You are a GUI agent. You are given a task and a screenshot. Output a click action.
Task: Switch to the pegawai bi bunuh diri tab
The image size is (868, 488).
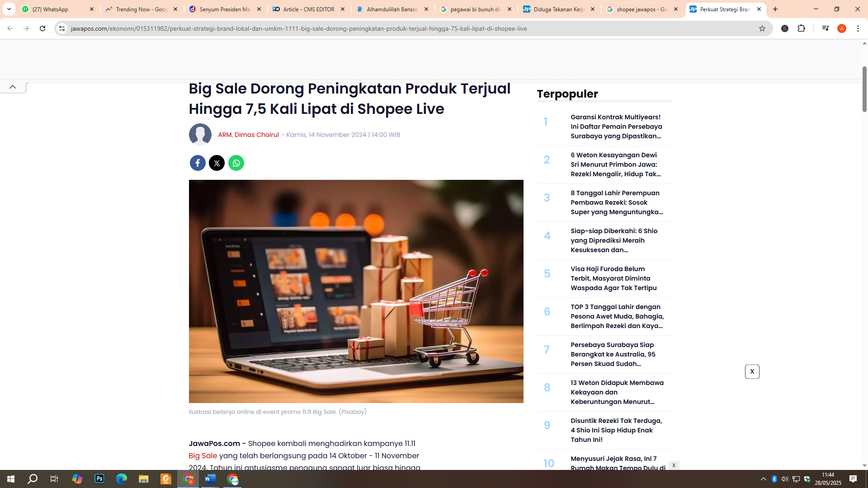[476, 9]
